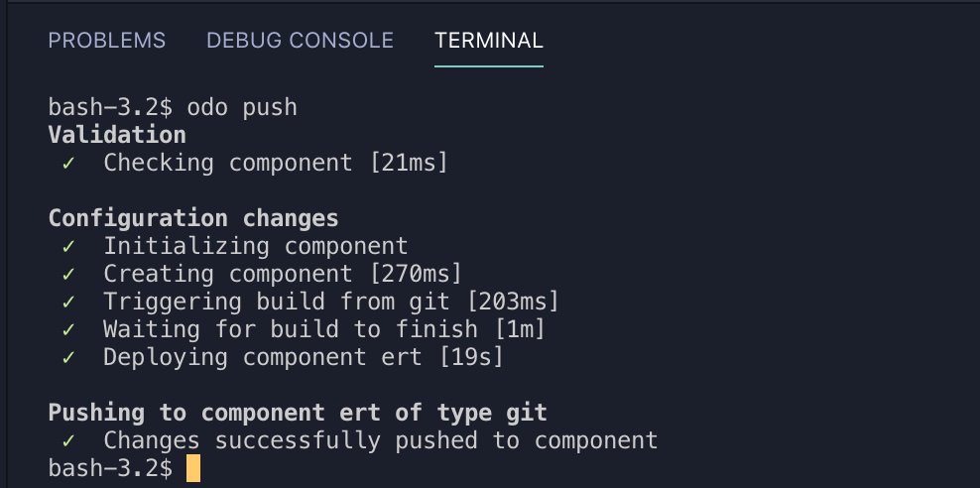The width and height of the screenshot is (980, 488).
Task: Click the [21ms] timing value
Action: tap(409, 163)
